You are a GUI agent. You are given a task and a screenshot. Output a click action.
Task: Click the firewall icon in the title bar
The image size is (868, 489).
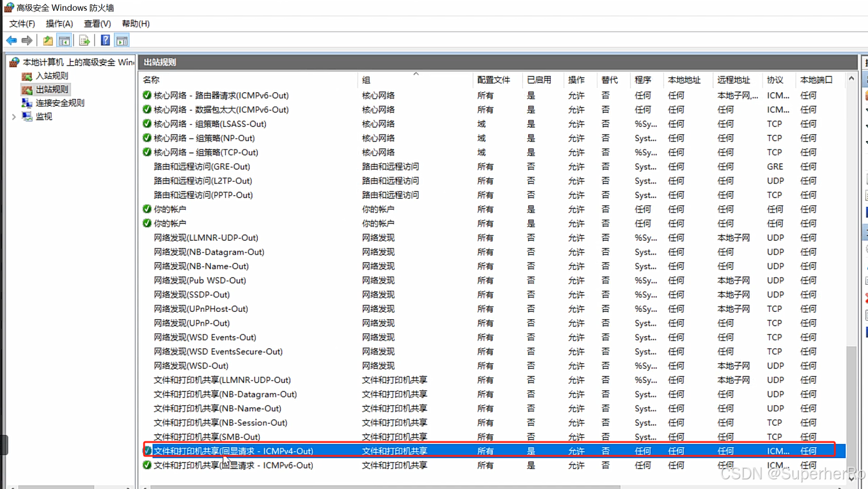(x=8, y=8)
